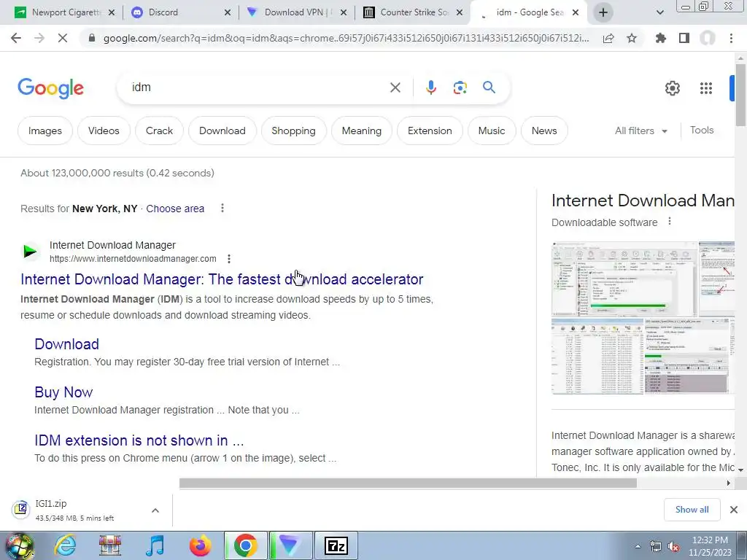Open search Tools
Viewport: 747px width, 560px height.
[x=702, y=131]
